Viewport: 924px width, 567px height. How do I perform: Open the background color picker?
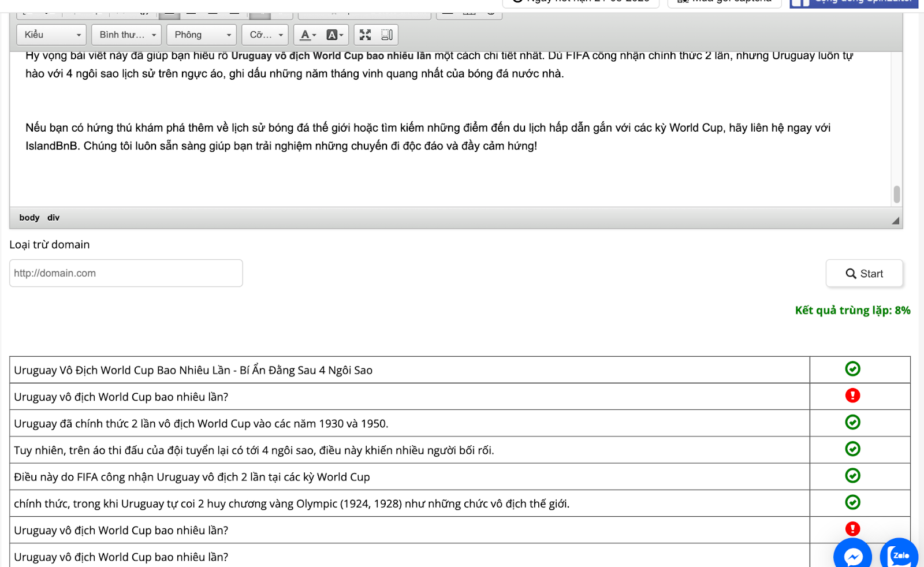334,35
